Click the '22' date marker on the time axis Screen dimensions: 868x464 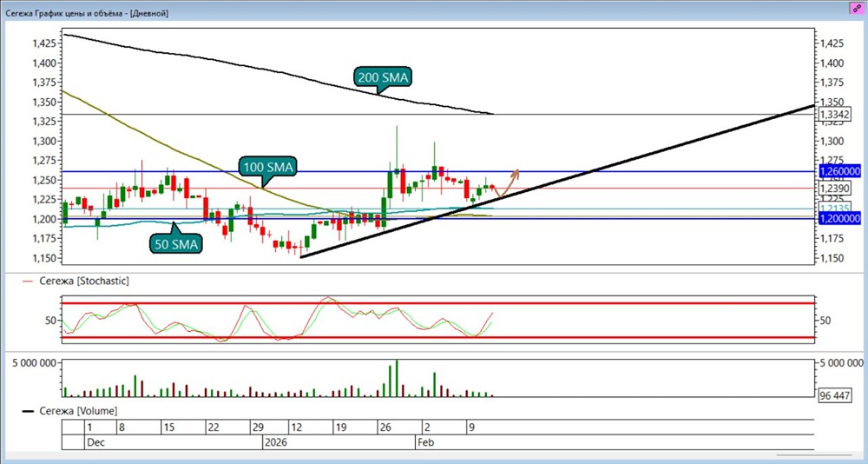click(214, 428)
